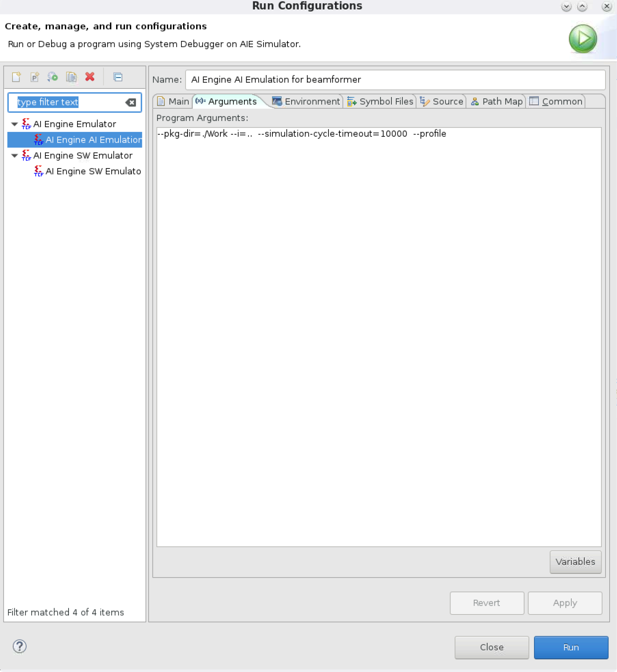The width and height of the screenshot is (617, 672).
Task: Click the blue Run button
Action: click(571, 647)
